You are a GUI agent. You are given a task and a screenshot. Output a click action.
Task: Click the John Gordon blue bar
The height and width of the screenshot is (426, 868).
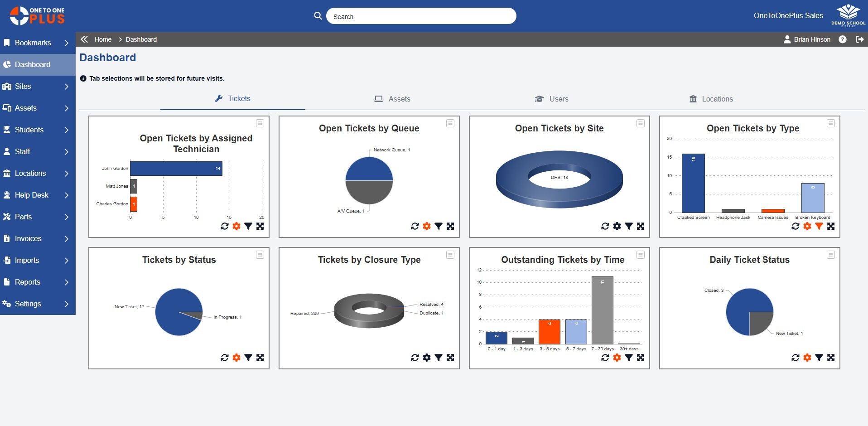[176, 168]
